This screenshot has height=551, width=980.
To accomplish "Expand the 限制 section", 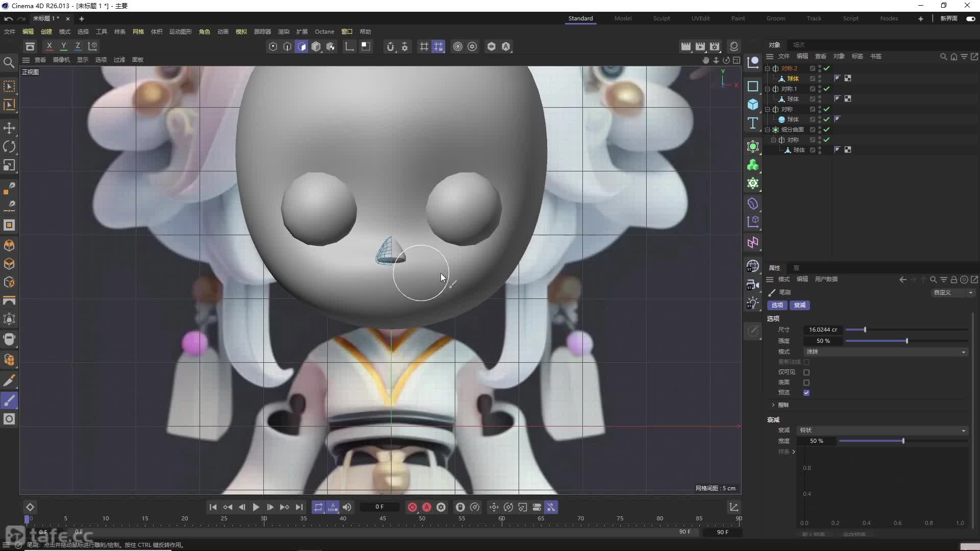I will pos(773,405).
